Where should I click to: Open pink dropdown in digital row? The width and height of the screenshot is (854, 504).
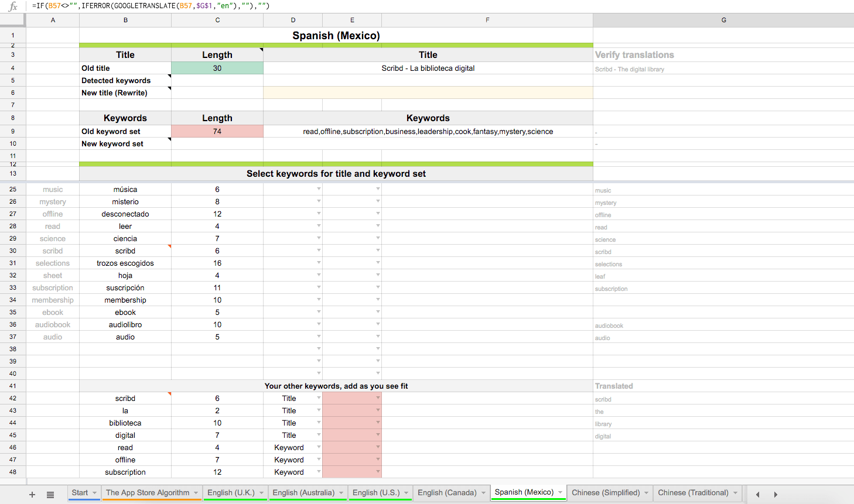pos(378,435)
